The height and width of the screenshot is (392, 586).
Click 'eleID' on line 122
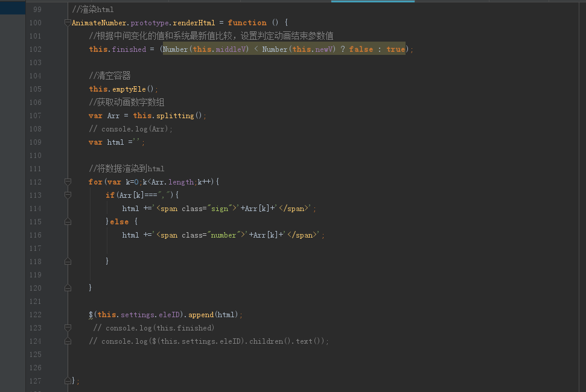169,314
